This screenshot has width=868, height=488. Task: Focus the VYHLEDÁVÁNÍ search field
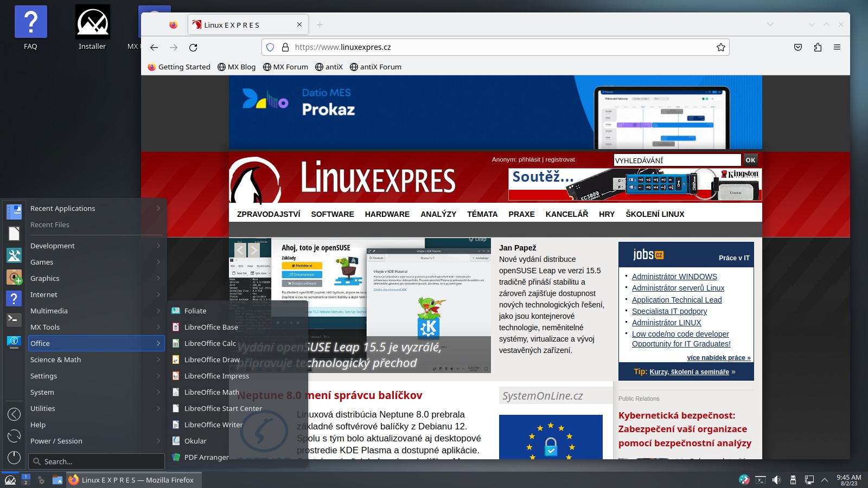coord(677,160)
